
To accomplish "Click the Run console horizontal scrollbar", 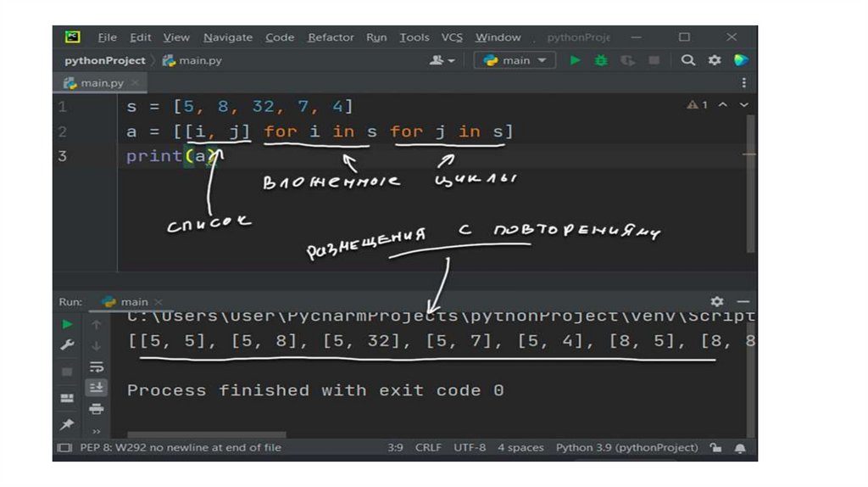I will [207, 435].
